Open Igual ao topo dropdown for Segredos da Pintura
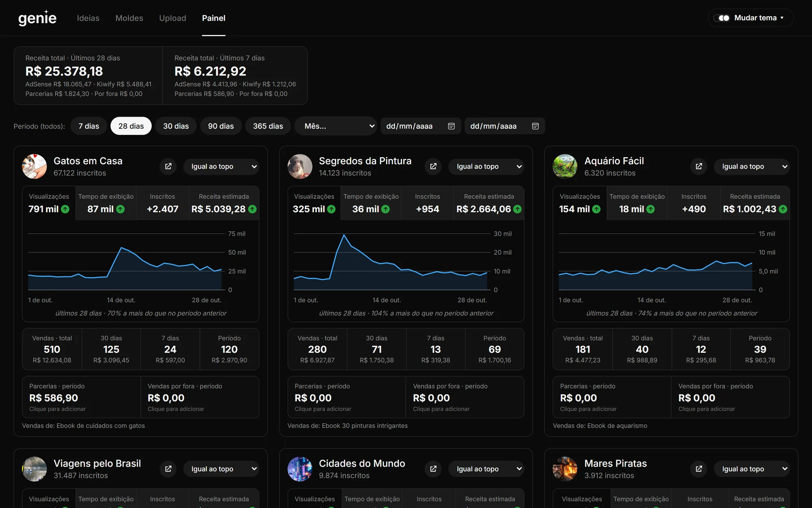Screen dimensions: 812x508 click(x=486, y=166)
